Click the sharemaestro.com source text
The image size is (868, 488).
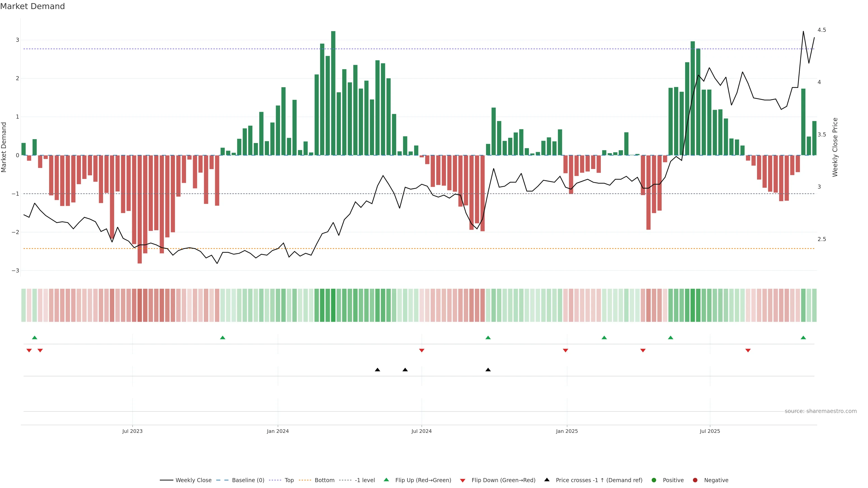821,411
